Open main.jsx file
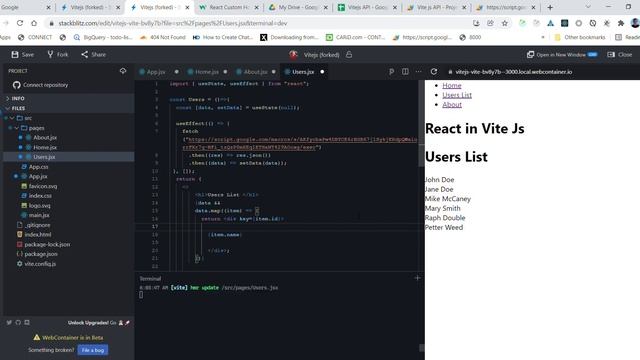The image size is (640, 360). click(x=39, y=215)
